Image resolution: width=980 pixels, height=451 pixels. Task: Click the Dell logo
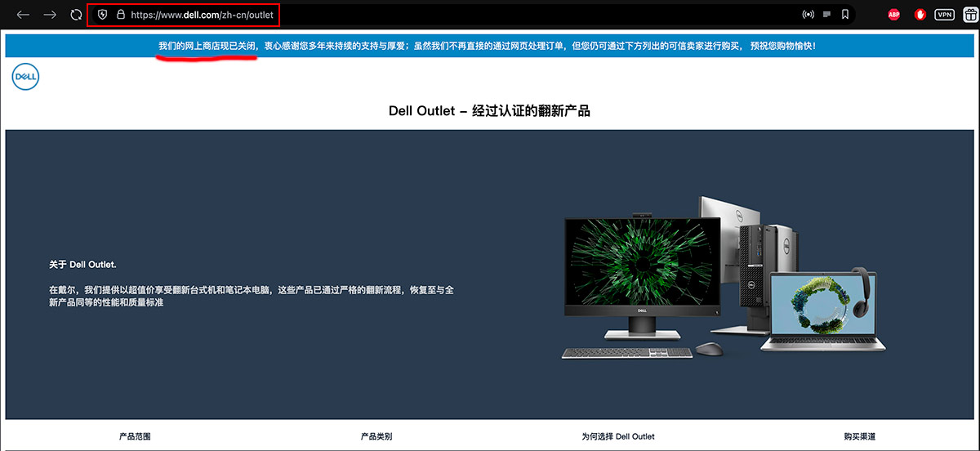[25, 78]
